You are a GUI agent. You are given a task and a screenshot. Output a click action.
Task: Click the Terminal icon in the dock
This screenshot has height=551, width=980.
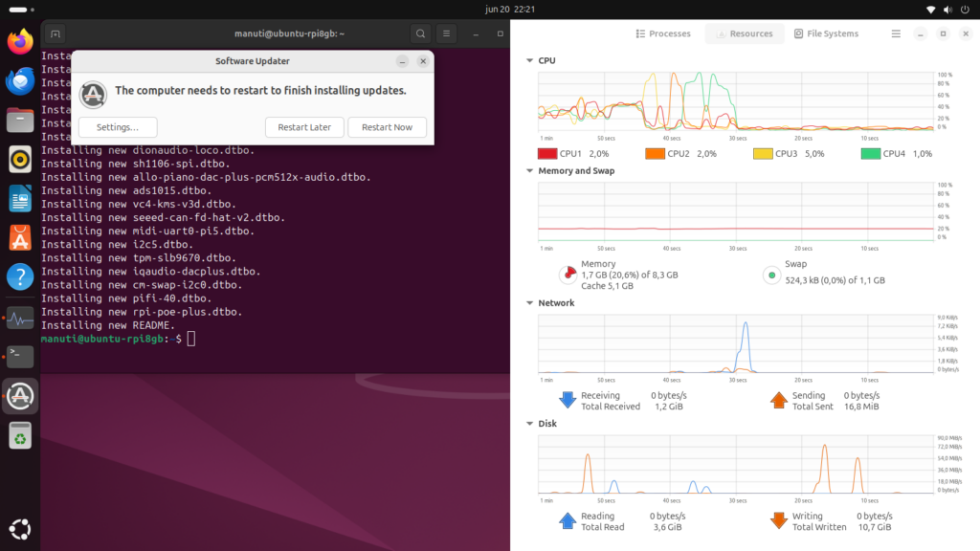pyautogui.click(x=20, y=357)
